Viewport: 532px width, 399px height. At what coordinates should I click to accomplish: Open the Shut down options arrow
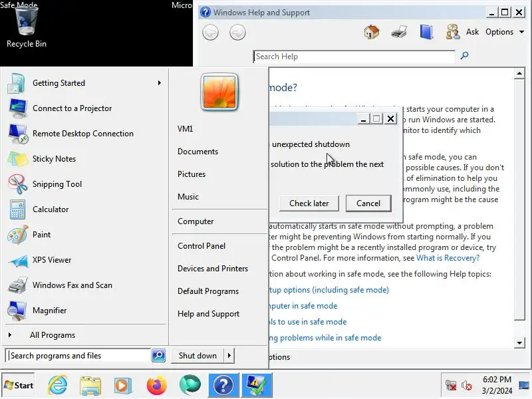click(x=229, y=356)
